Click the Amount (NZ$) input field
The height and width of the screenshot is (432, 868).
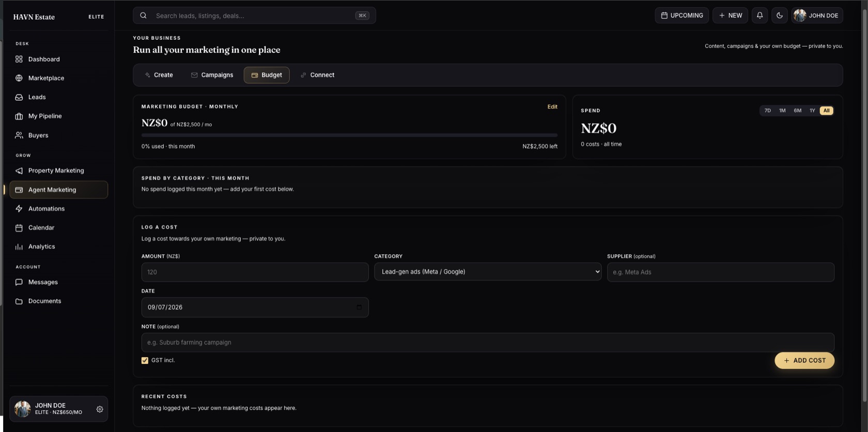(255, 272)
